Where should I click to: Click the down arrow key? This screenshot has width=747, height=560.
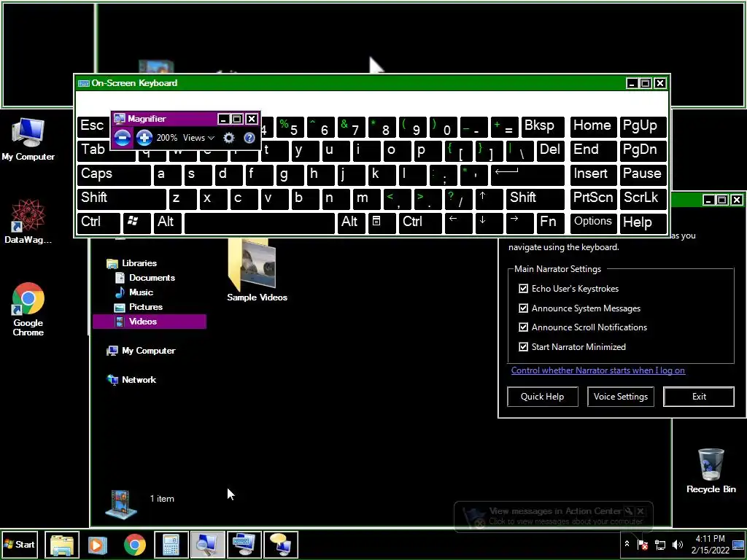[x=489, y=222]
